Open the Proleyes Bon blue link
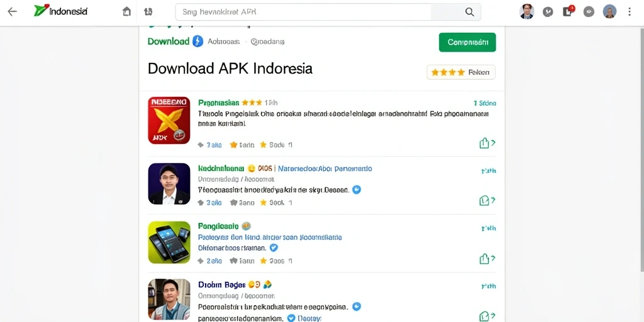The width and height of the screenshot is (644, 322). pyautogui.click(x=270, y=237)
